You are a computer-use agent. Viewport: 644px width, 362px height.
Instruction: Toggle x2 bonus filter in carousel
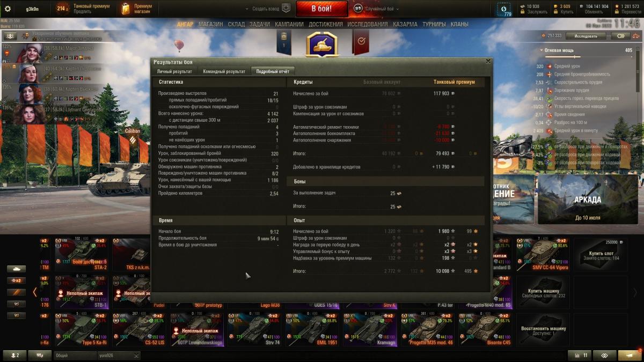pyautogui.click(x=16, y=280)
